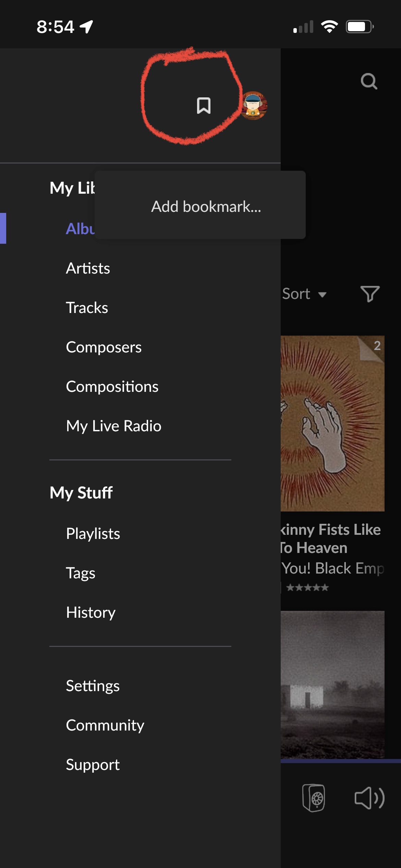Open Tags list

coord(81,573)
